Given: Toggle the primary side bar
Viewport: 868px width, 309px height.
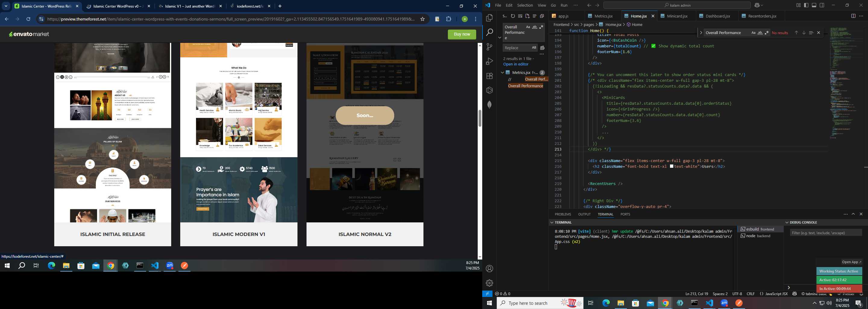Looking at the screenshot, I should click(806, 5).
